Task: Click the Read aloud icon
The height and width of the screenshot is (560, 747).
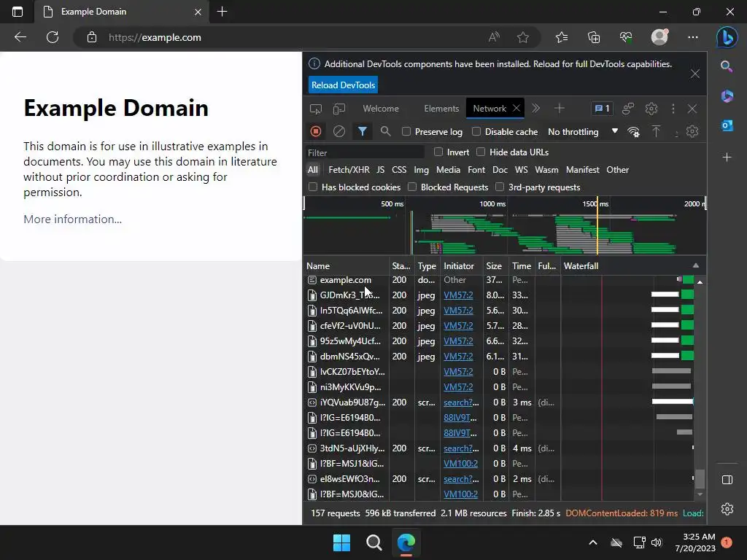Action: pos(494,37)
